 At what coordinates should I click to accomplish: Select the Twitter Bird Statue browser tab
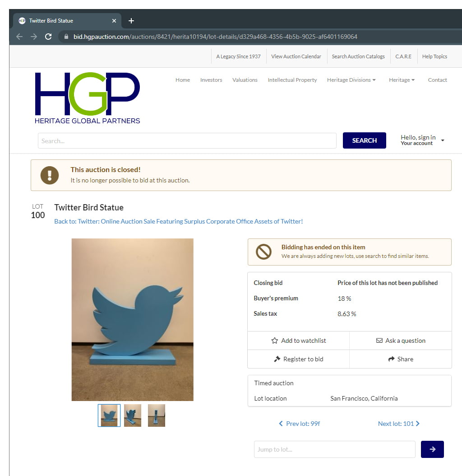67,21
